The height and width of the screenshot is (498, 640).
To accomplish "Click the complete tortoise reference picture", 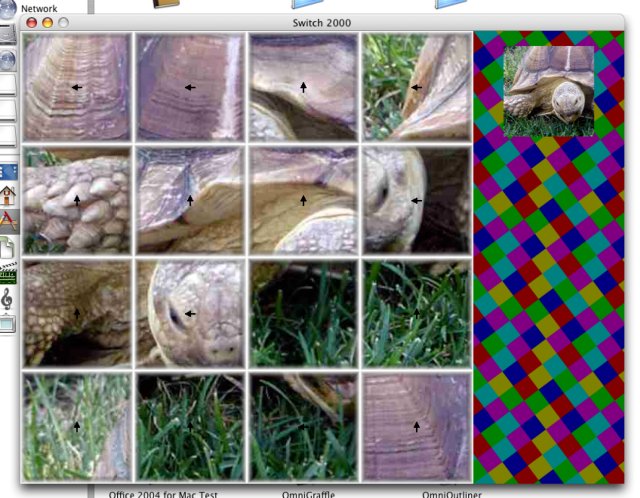I will [549, 91].
